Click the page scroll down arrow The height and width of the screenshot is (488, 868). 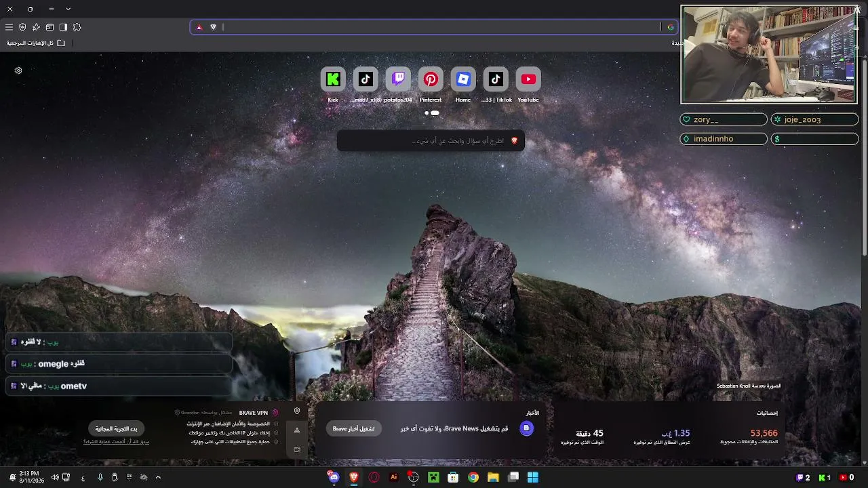[864, 463]
